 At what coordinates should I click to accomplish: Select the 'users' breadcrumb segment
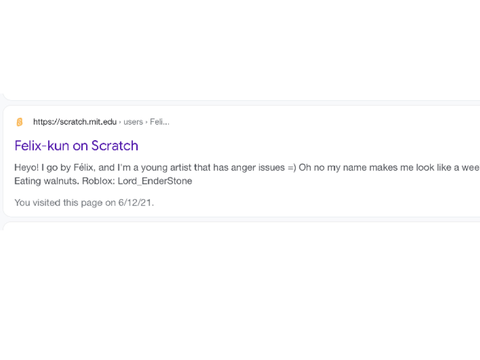(x=133, y=122)
